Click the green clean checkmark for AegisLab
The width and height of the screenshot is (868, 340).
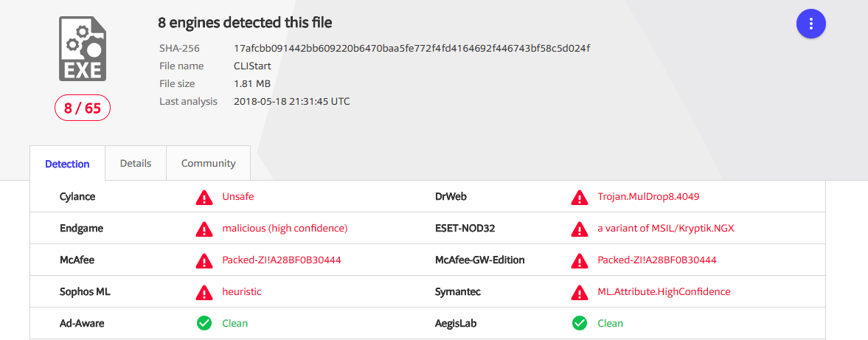coord(580,324)
